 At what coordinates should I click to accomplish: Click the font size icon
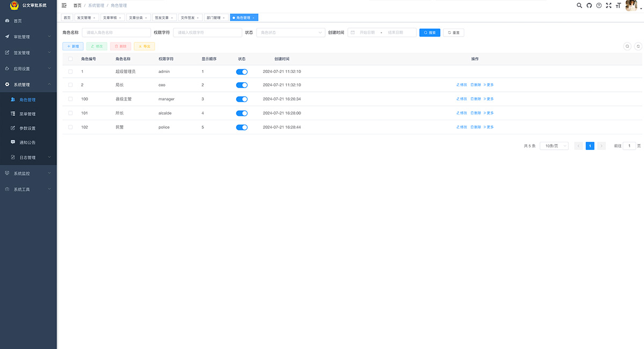pyautogui.click(x=618, y=5)
